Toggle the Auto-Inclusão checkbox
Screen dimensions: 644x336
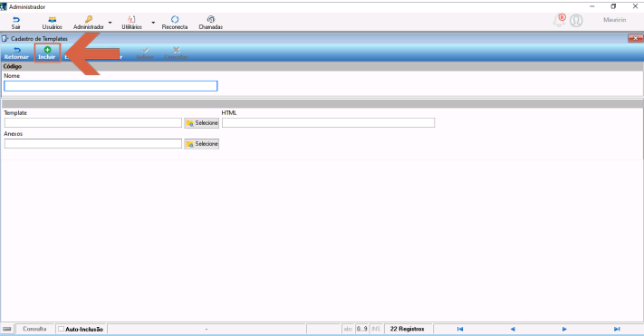(x=62, y=329)
